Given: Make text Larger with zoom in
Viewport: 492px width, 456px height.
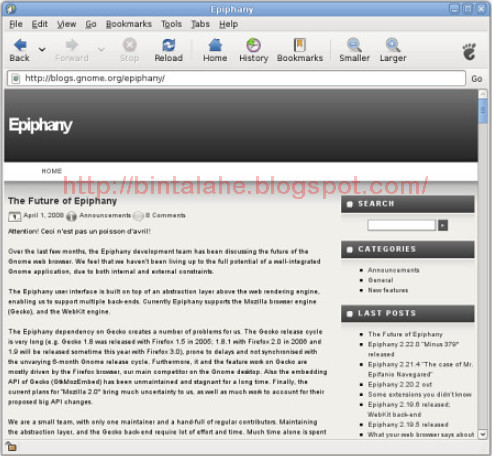Looking at the screenshot, I should point(393,50).
